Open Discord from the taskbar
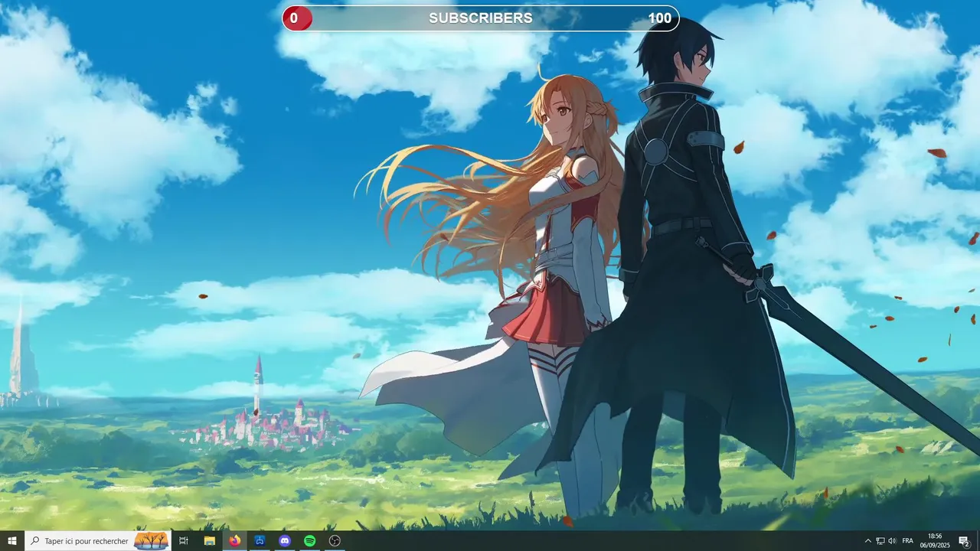Image resolution: width=980 pixels, height=551 pixels. click(x=285, y=541)
